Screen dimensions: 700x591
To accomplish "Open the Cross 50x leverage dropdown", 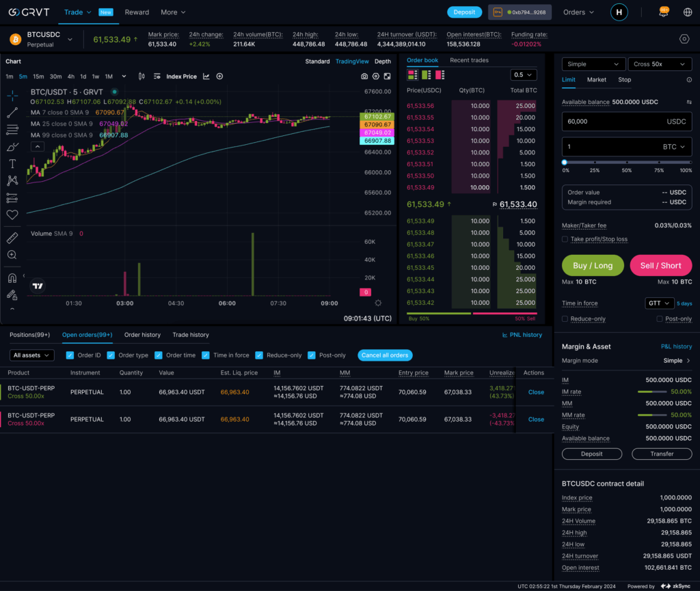I will 660,64.
